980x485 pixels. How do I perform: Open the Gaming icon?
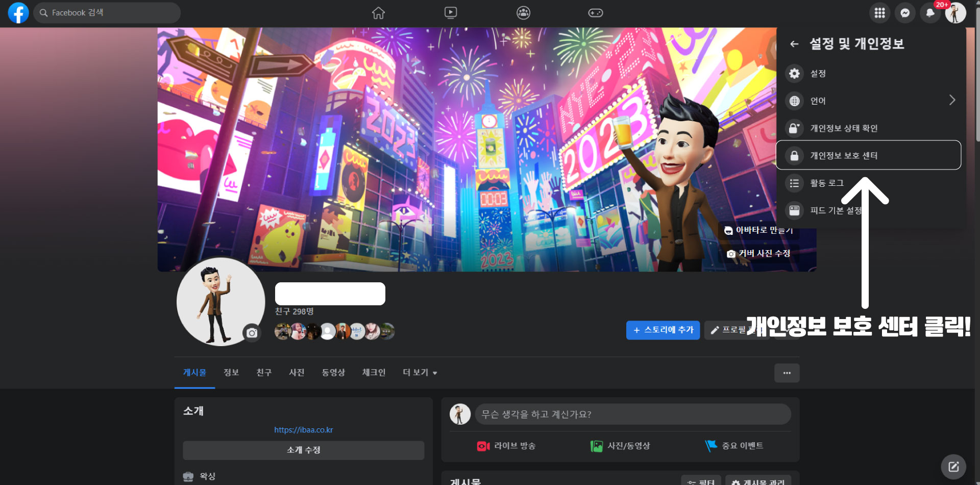(595, 13)
